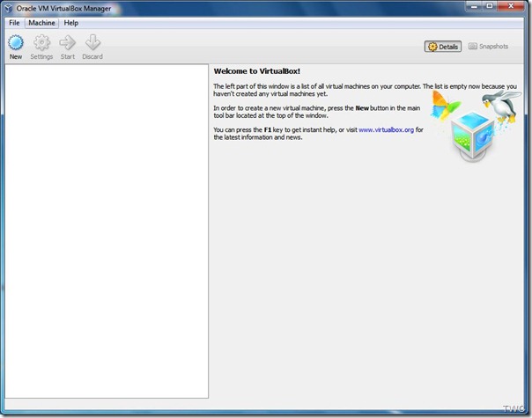Switch to the Snapshots view
This screenshot has height=418, width=532.
pos(488,47)
